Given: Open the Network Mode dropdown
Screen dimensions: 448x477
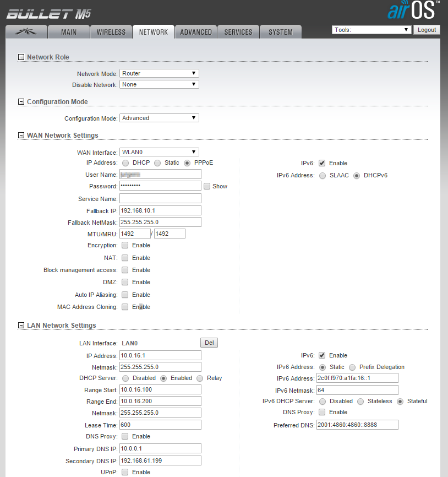Looking at the screenshot, I should (x=159, y=73).
